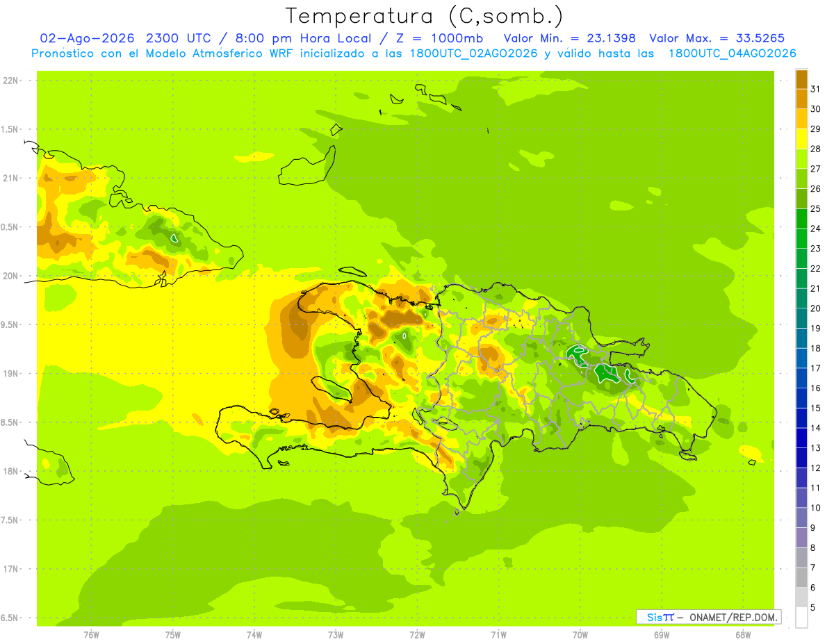Click colorbar swatch between 29 and 30
Viewport: 834px width, 644px height.
coord(801,119)
